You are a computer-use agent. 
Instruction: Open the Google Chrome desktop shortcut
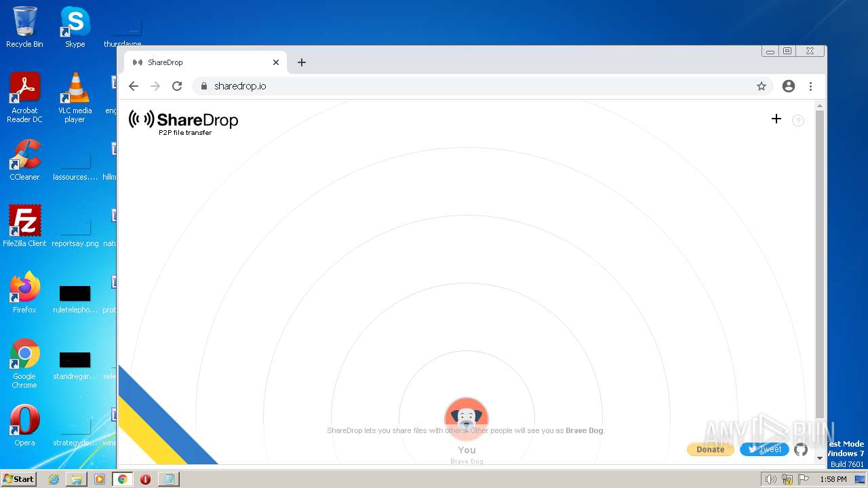point(24,364)
